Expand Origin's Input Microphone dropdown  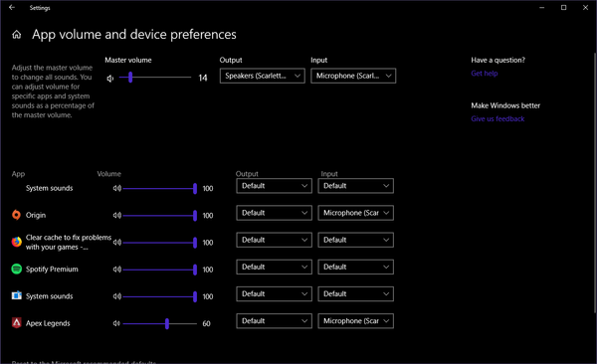coord(355,213)
